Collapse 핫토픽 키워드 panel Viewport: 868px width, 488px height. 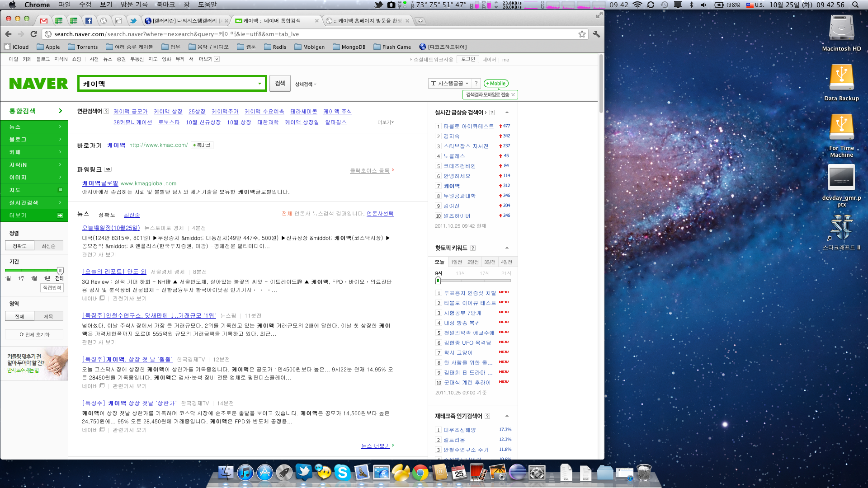507,248
